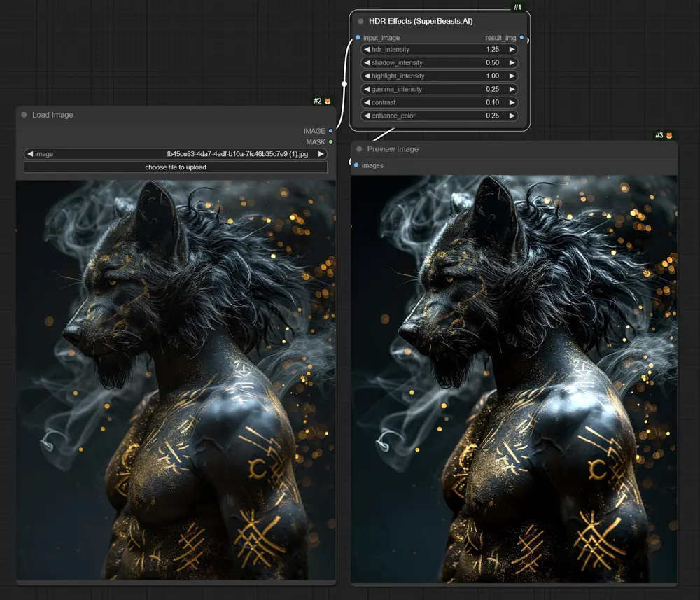Click the MASK output socket
The width and height of the screenshot is (700, 600).
click(330, 142)
